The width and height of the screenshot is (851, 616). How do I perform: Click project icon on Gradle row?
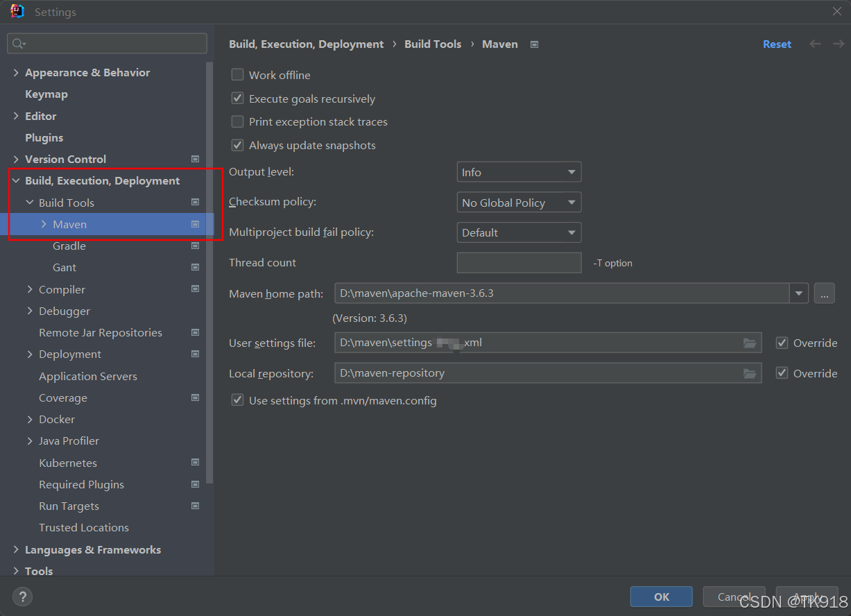(x=195, y=246)
